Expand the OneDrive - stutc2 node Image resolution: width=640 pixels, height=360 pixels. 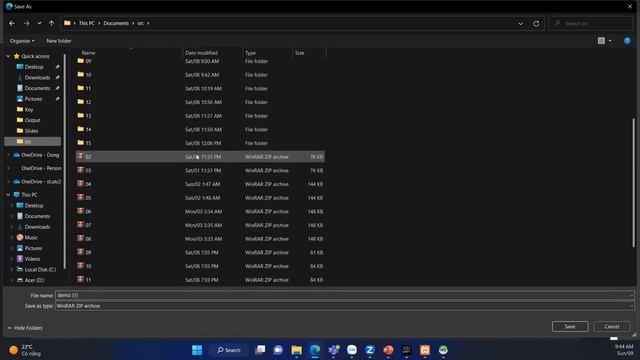coord(9,182)
